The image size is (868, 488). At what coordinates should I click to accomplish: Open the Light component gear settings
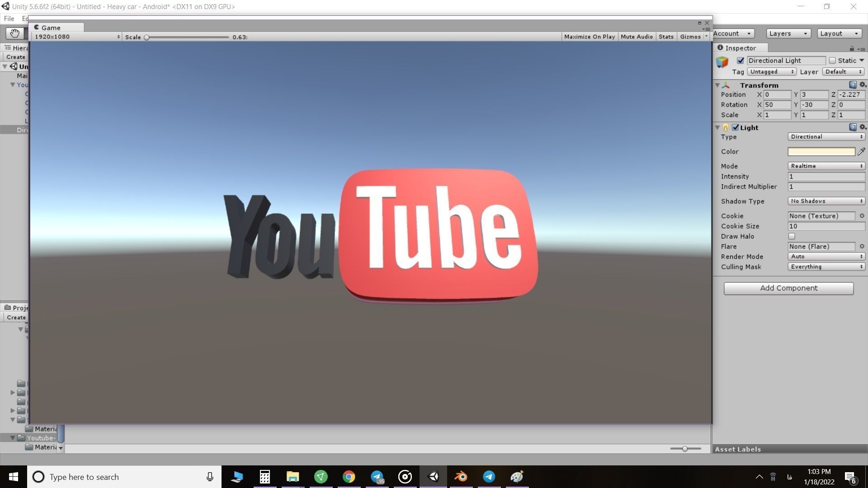(x=863, y=127)
